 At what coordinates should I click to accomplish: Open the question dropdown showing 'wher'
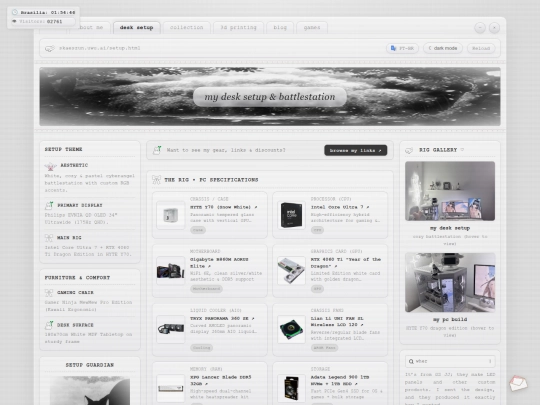[x=450, y=361]
